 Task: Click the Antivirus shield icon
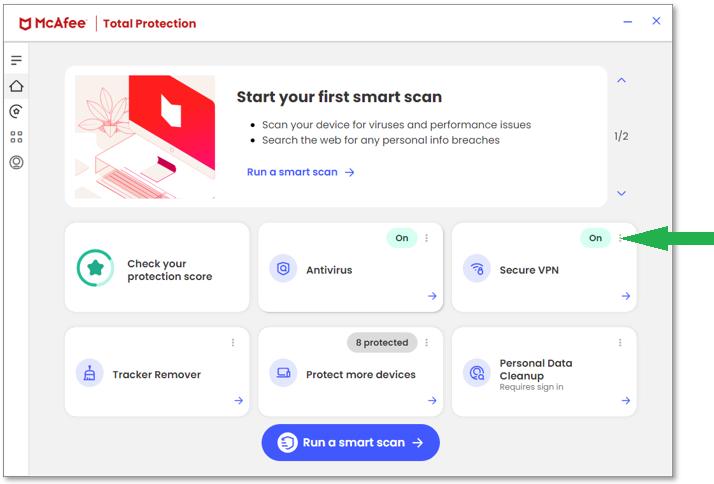[283, 269]
